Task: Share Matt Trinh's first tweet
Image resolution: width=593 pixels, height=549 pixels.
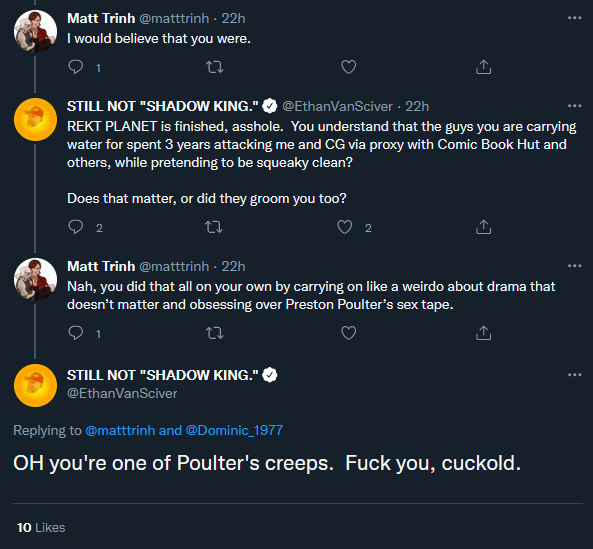Action: coord(483,67)
